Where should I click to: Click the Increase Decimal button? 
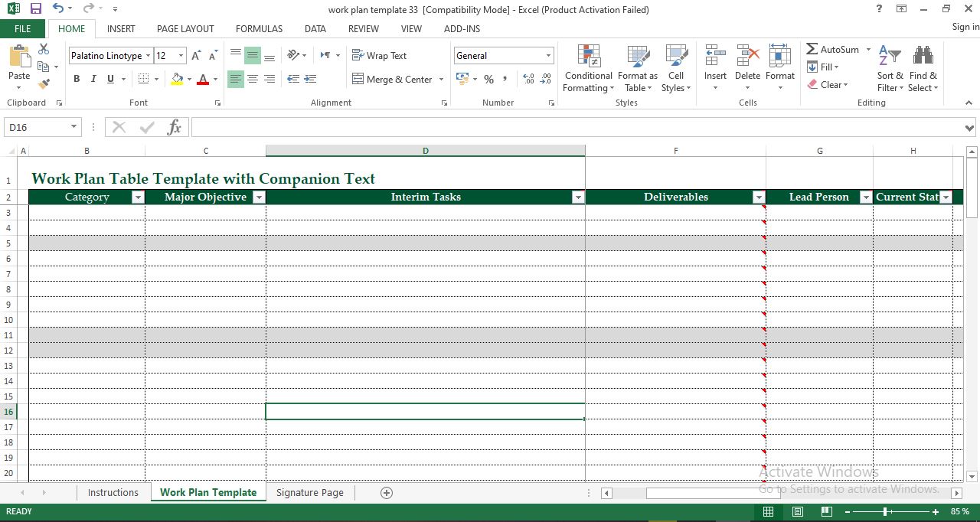click(x=528, y=79)
